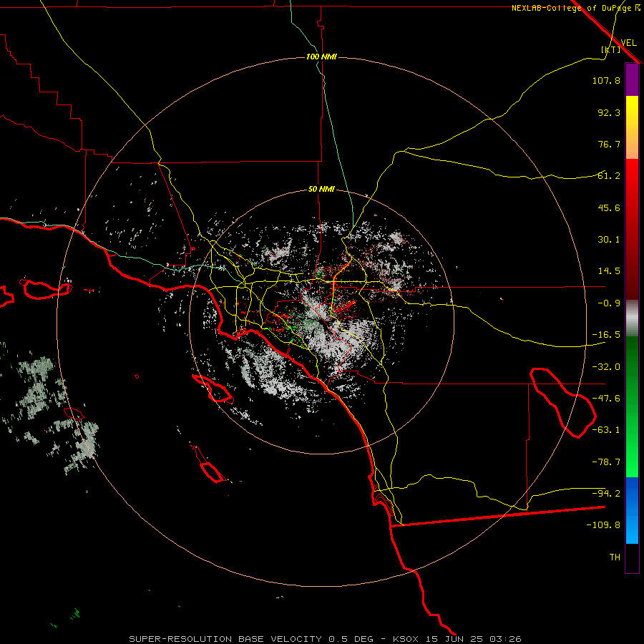Click the -32.0 legend value
This screenshot has height=644, width=644.
coord(606,367)
